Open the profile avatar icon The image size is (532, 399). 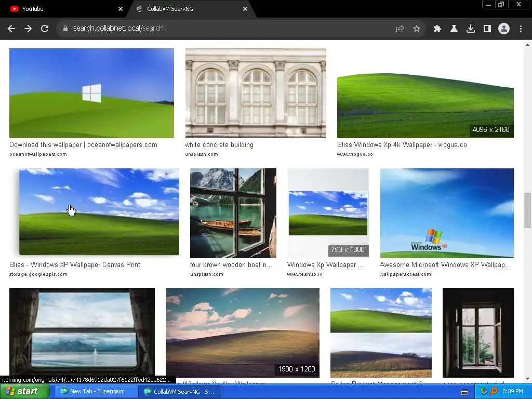click(x=504, y=29)
